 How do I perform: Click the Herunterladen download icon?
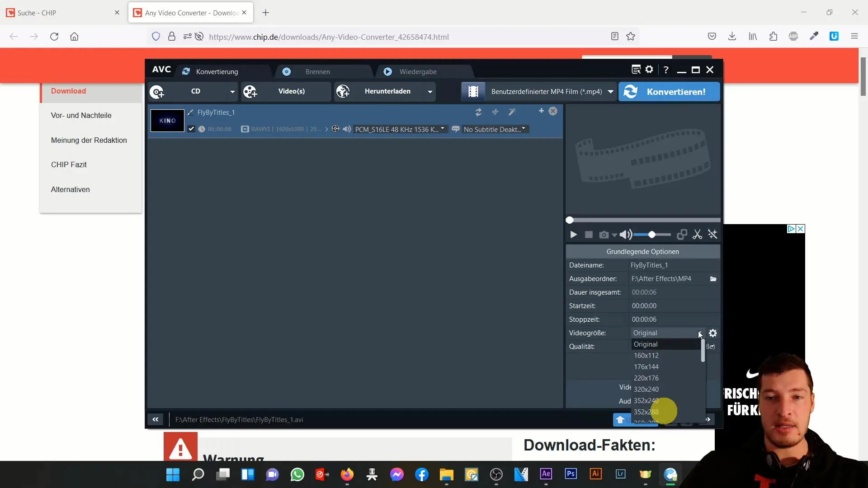[x=344, y=92]
